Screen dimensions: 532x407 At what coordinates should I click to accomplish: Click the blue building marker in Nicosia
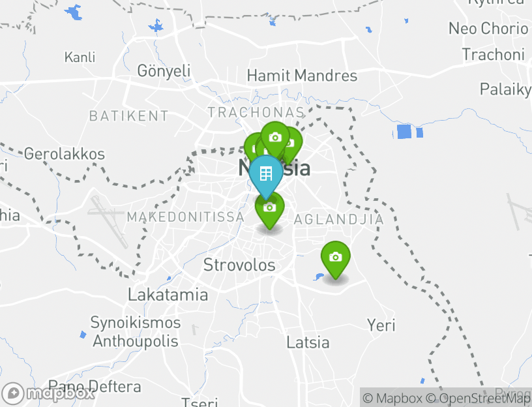pyautogui.click(x=265, y=174)
